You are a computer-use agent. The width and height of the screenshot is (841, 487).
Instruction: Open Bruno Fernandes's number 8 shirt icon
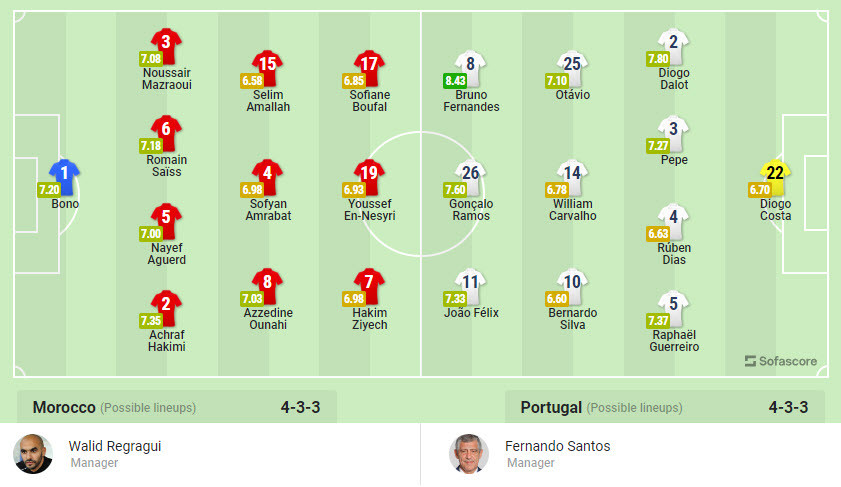click(471, 66)
